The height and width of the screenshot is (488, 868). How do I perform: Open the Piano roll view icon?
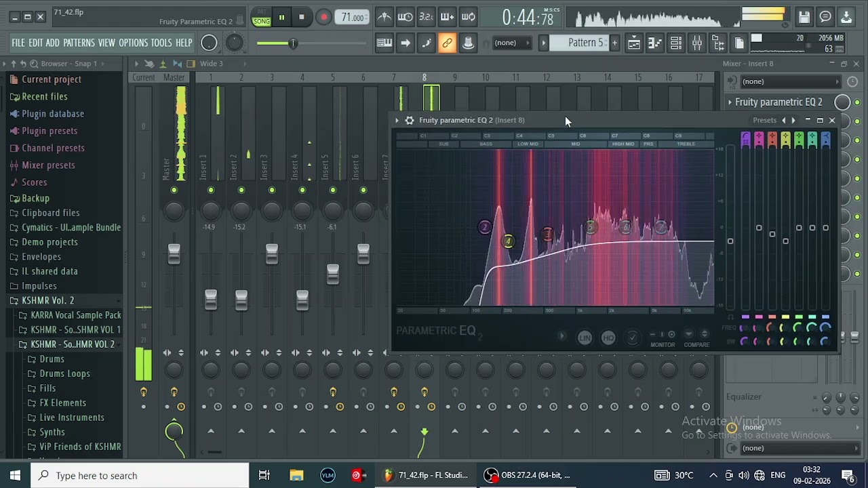click(x=654, y=43)
